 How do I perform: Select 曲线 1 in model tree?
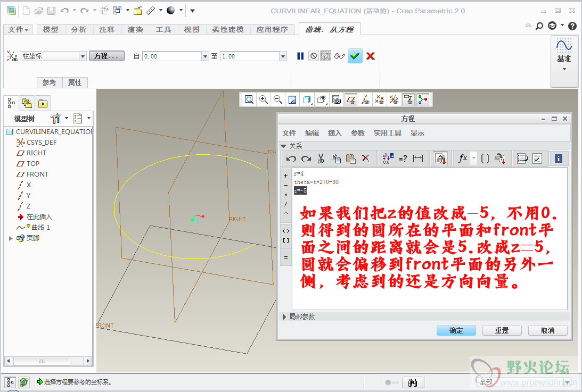click(x=40, y=227)
